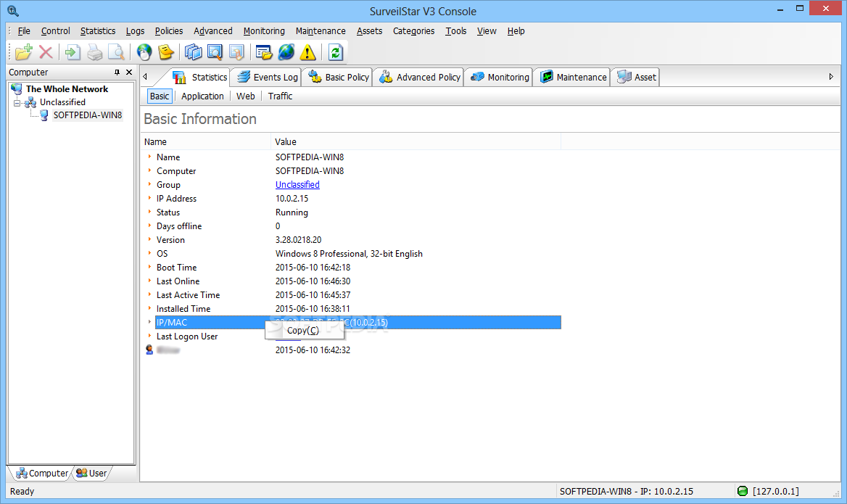
Task: Switch to the Advanced Policy tab
Action: [x=421, y=78]
